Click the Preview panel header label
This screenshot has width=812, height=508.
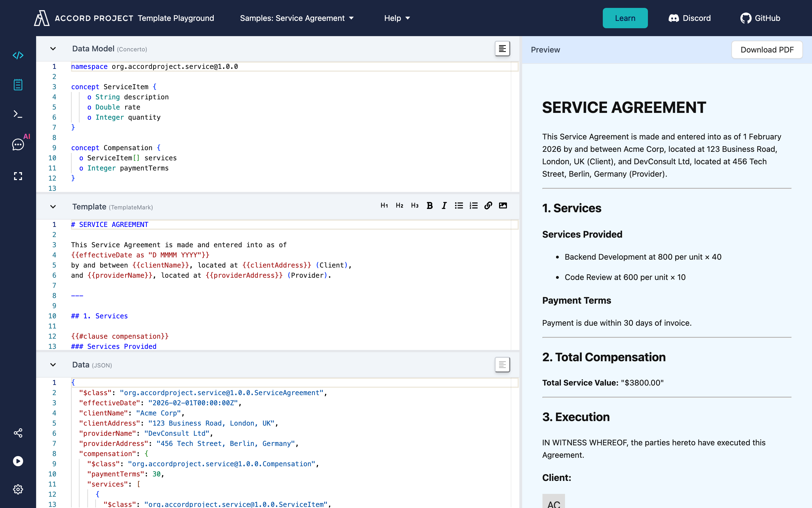tap(545, 50)
